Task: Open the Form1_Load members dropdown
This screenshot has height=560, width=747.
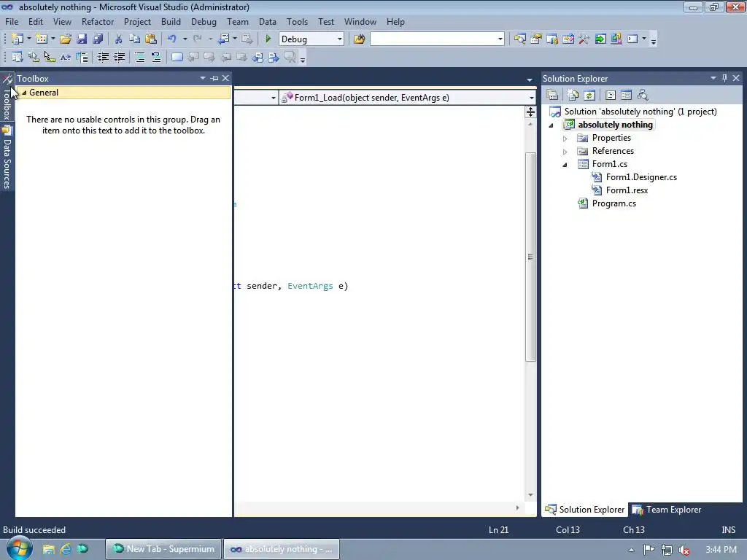Action: pyautogui.click(x=531, y=98)
